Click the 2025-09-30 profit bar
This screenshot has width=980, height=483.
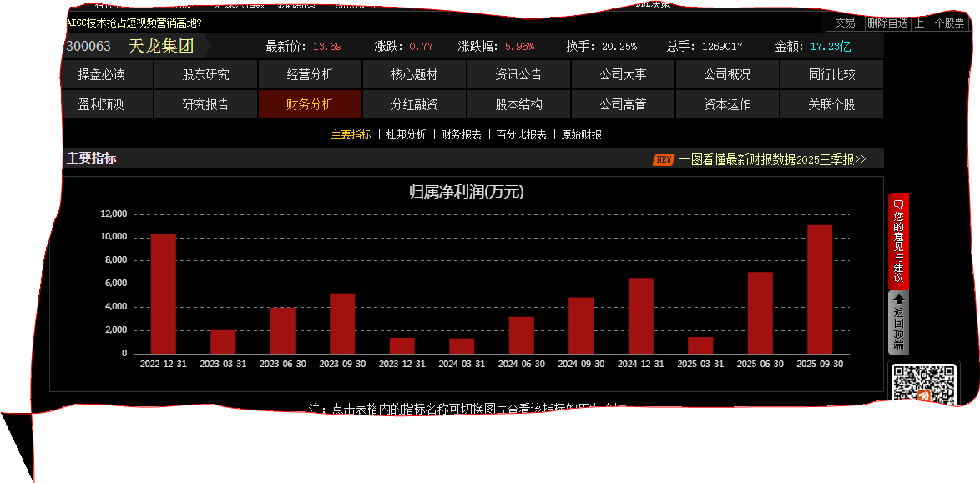820,289
